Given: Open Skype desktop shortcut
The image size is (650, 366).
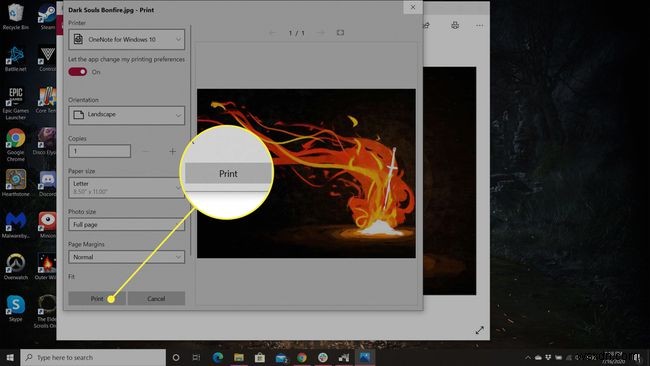Looking at the screenshot, I should (15, 308).
